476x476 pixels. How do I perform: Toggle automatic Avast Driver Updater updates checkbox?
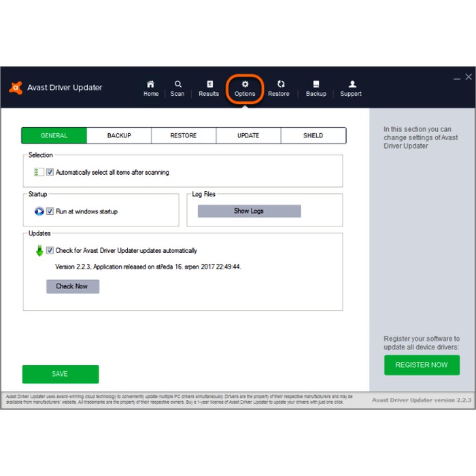(50, 250)
